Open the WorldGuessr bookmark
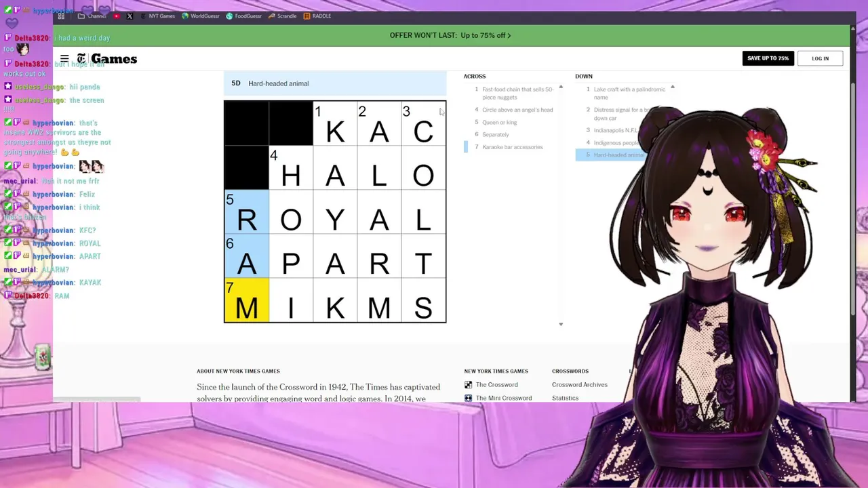The height and width of the screenshot is (488, 868). tap(200, 16)
